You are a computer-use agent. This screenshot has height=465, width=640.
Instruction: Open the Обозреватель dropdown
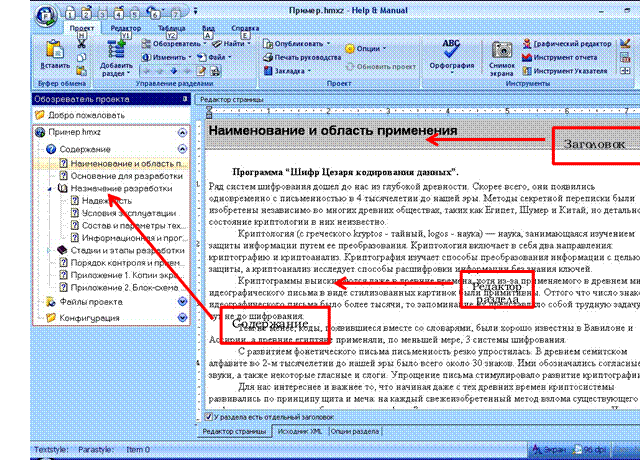173,44
